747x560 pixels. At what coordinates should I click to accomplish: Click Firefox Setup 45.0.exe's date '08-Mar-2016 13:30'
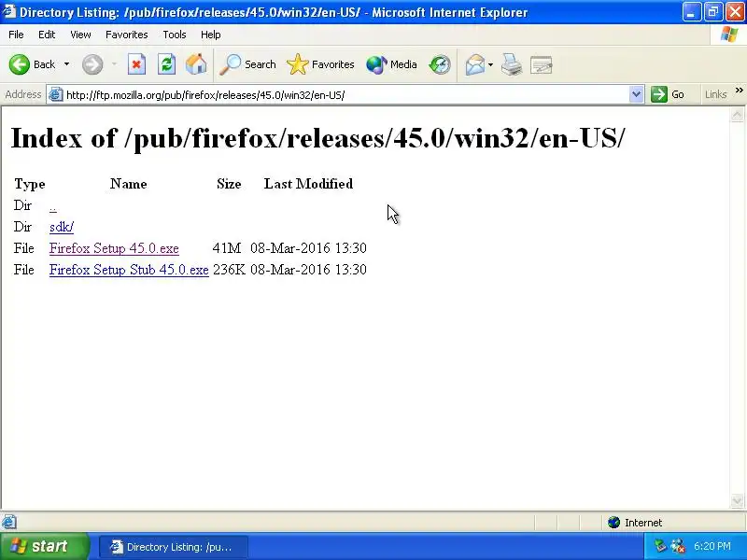point(309,248)
